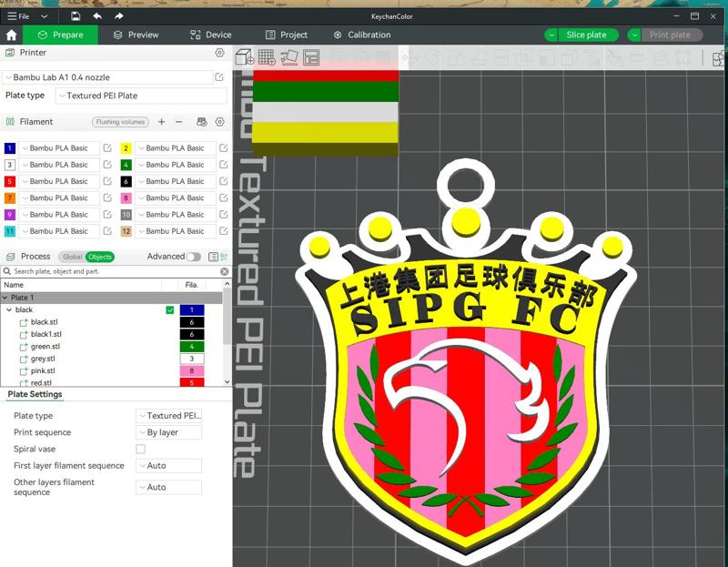Image resolution: width=728 pixels, height=567 pixels.
Task: Click filament 9 purple color swatch
Action: pos(10,215)
